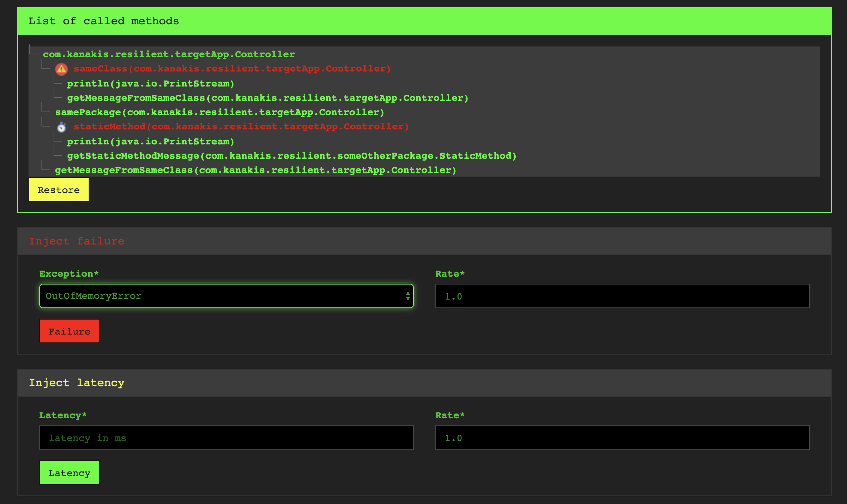Screen dimensions: 847x504
Task: Click the 'Latency*' field label
Action: 63,415
